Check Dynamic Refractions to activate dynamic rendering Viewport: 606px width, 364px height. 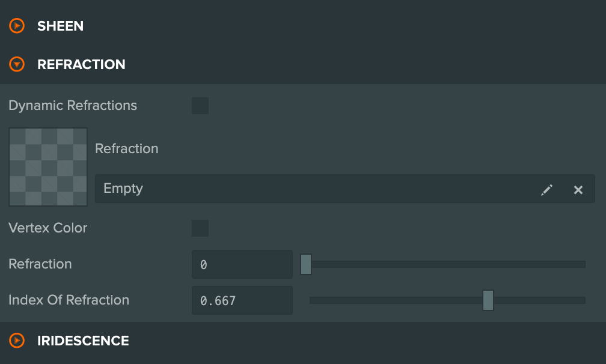click(x=200, y=106)
